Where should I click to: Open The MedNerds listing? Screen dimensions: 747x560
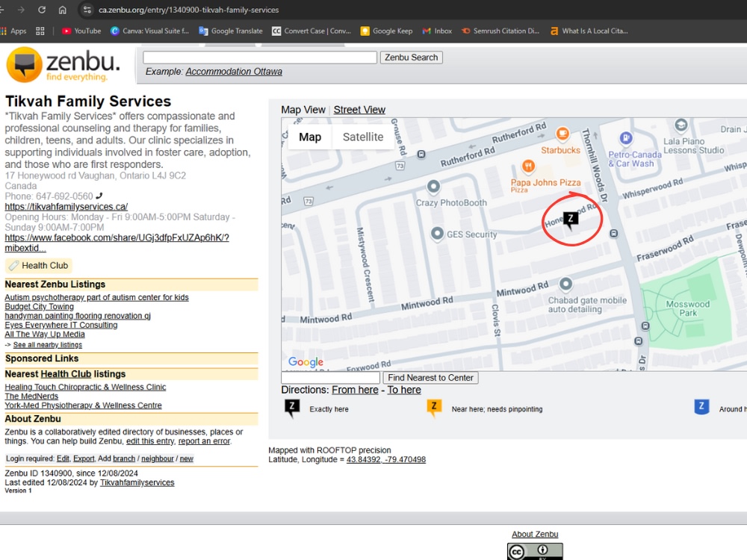tap(31, 396)
